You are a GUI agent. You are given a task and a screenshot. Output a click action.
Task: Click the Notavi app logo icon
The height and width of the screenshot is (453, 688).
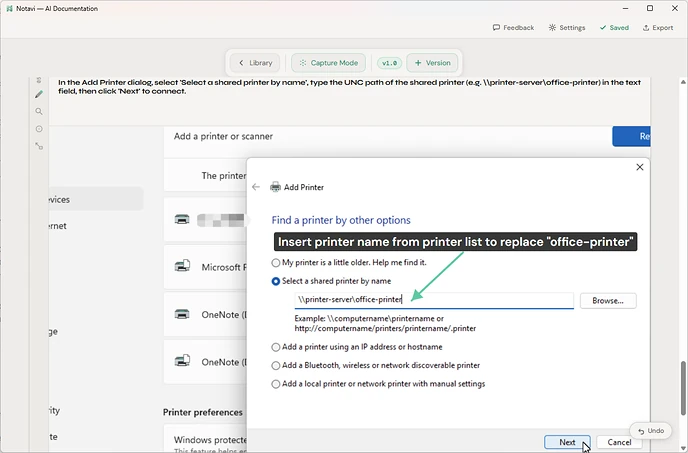[x=9, y=8]
